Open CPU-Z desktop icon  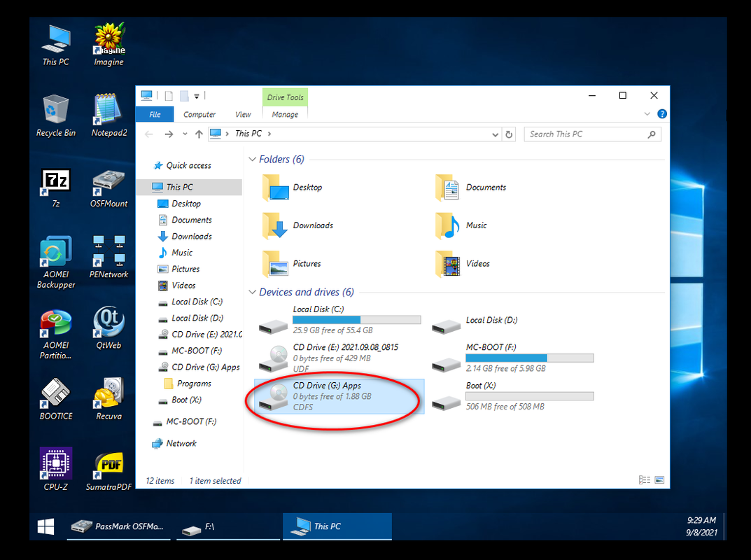pyautogui.click(x=55, y=470)
